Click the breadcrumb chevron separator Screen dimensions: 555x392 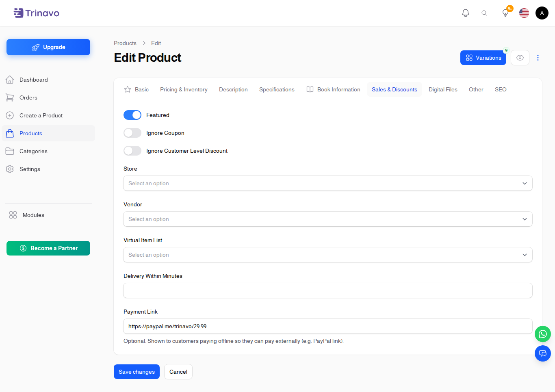click(144, 43)
